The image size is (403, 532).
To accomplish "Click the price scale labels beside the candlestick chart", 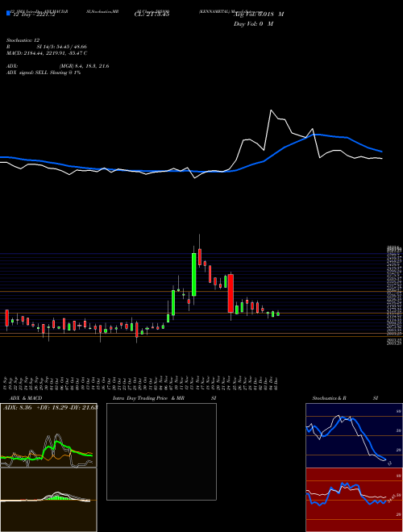I will (x=394, y=295).
